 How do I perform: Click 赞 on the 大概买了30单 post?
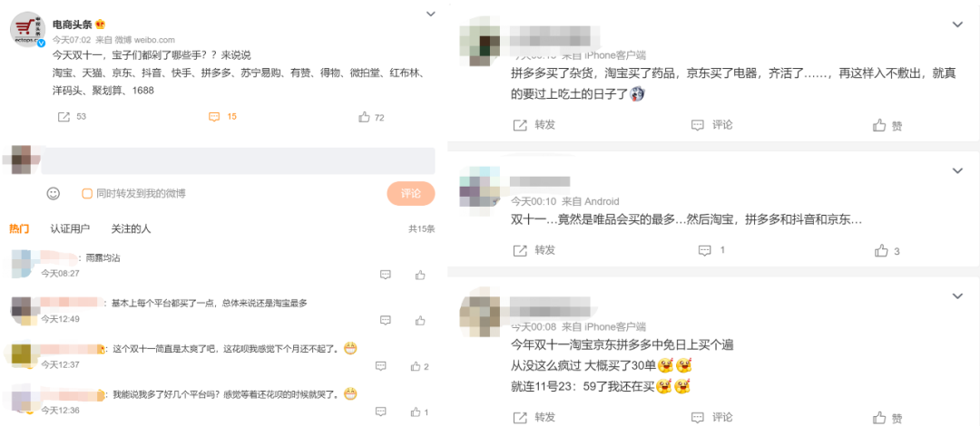[887, 418]
